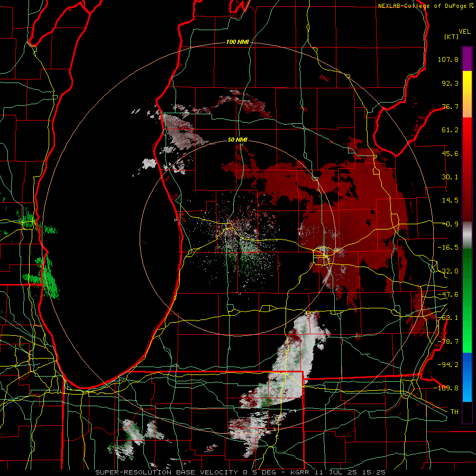Viewport: 476px width, 476px height.
Task: Pick the gray zero-velocity segment of color bar
Action: (x=467, y=235)
